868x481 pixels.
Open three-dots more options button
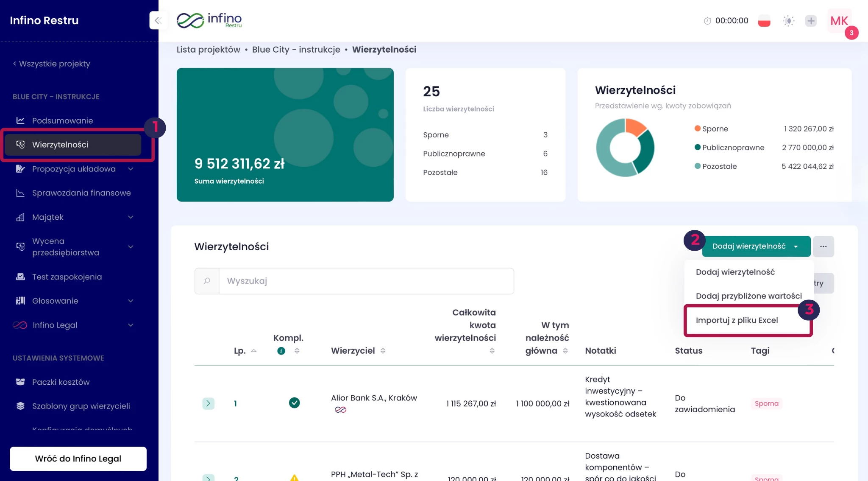(823, 246)
